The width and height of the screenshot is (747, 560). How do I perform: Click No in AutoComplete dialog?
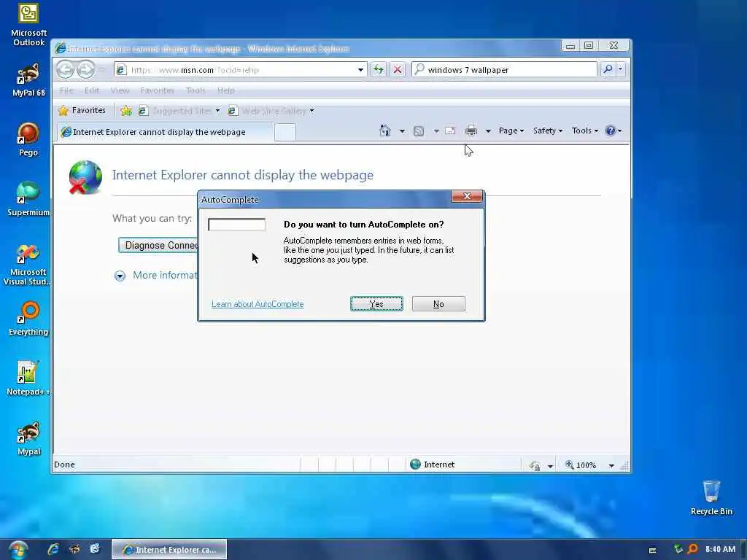[x=438, y=304]
